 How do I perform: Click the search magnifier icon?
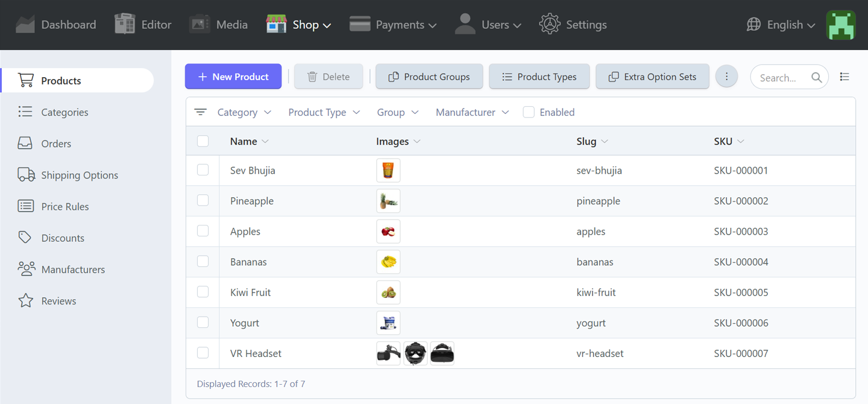[817, 77]
